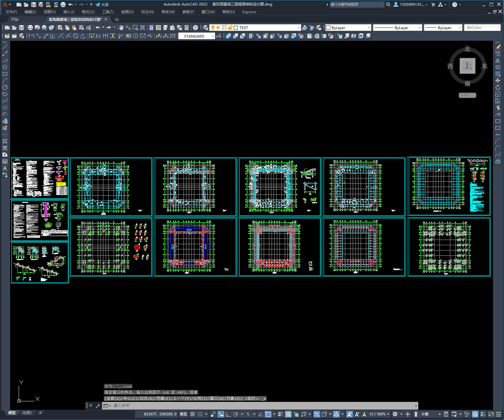The height and width of the screenshot is (420, 504).
Task: Select the Move modify tool
Action: 498,81
